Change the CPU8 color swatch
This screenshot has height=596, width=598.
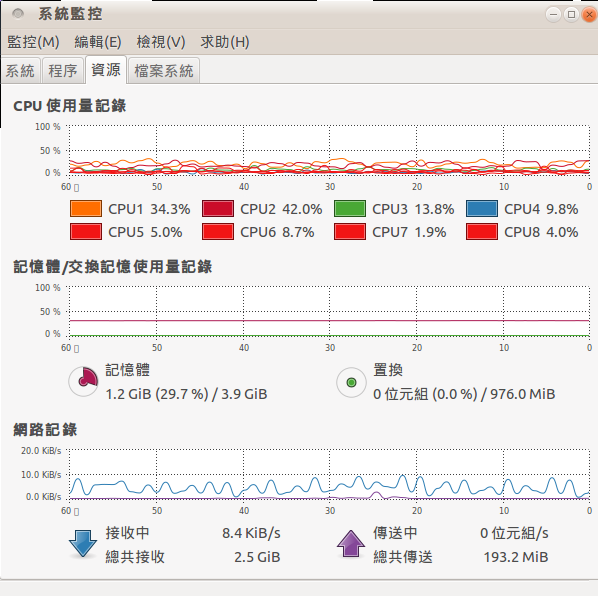coord(482,231)
